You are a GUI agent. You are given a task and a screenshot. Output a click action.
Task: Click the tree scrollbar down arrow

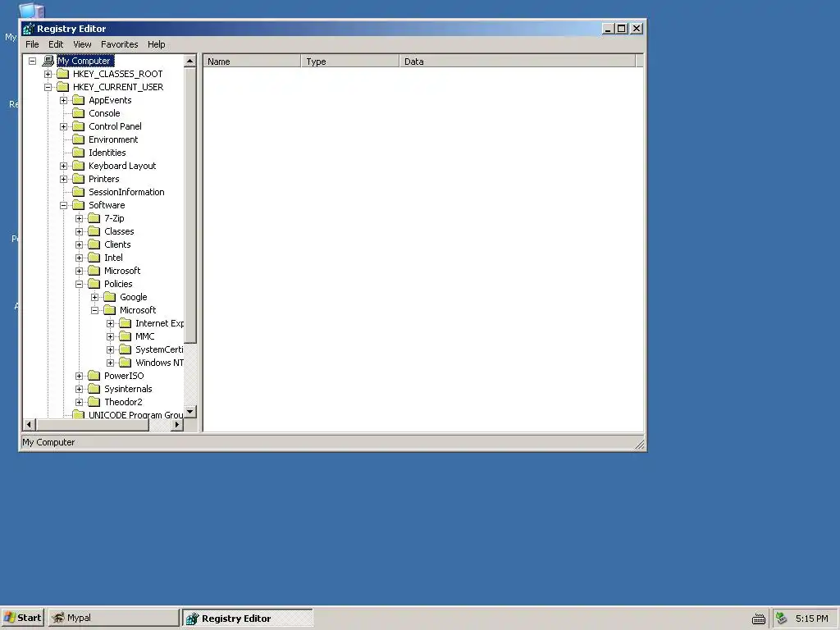(x=190, y=412)
